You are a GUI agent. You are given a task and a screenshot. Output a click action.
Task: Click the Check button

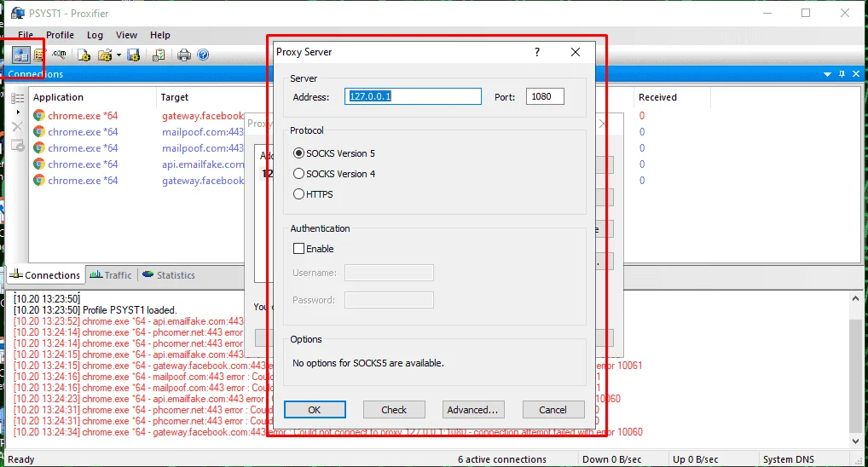pyautogui.click(x=394, y=410)
